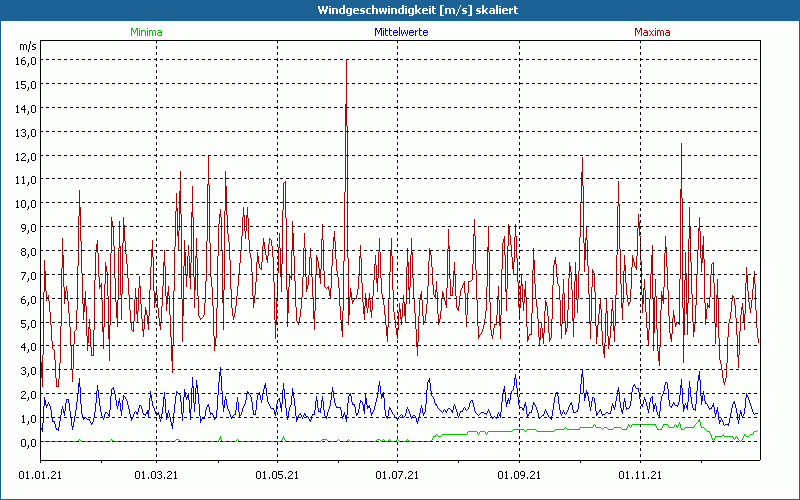
Task: Click the 10,0 y-axis value
Action: click(x=28, y=204)
